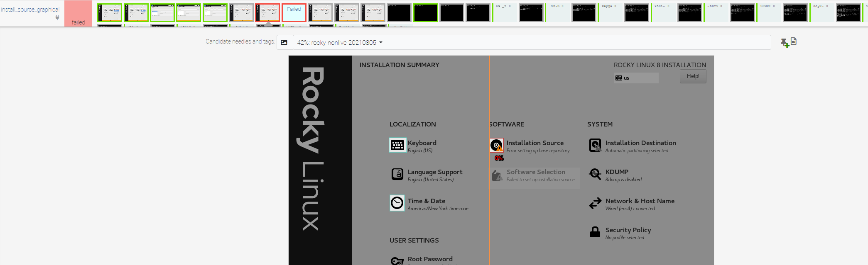Click 'Failed to set up installation source' text
868x265 pixels.
tap(540, 180)
